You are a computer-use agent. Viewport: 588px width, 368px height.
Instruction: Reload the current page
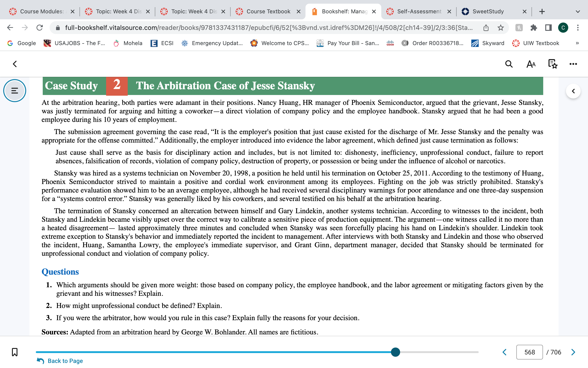[40, 28]
